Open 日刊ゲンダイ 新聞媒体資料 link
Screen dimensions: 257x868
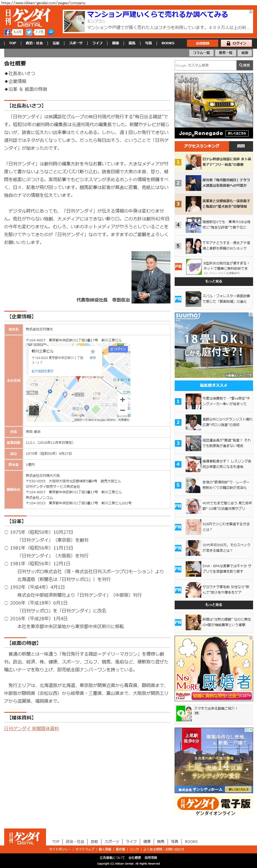[x=31, y=728]
